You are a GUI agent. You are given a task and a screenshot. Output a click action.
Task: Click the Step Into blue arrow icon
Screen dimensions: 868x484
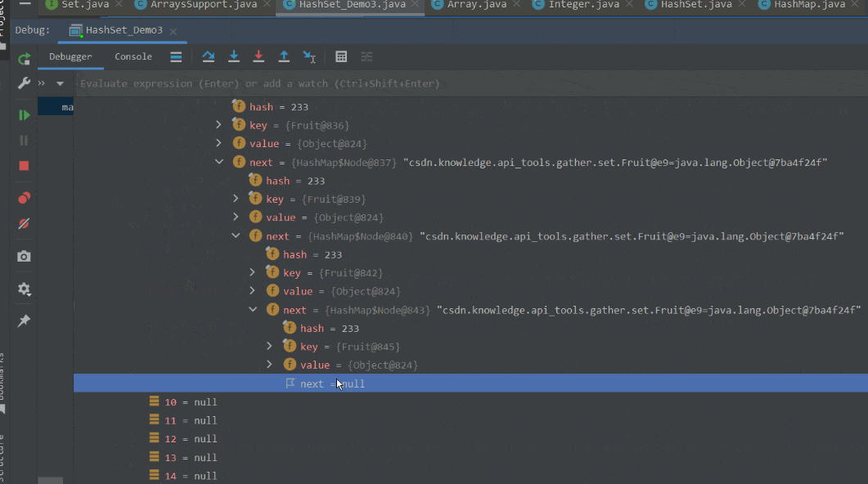(234, 56)
